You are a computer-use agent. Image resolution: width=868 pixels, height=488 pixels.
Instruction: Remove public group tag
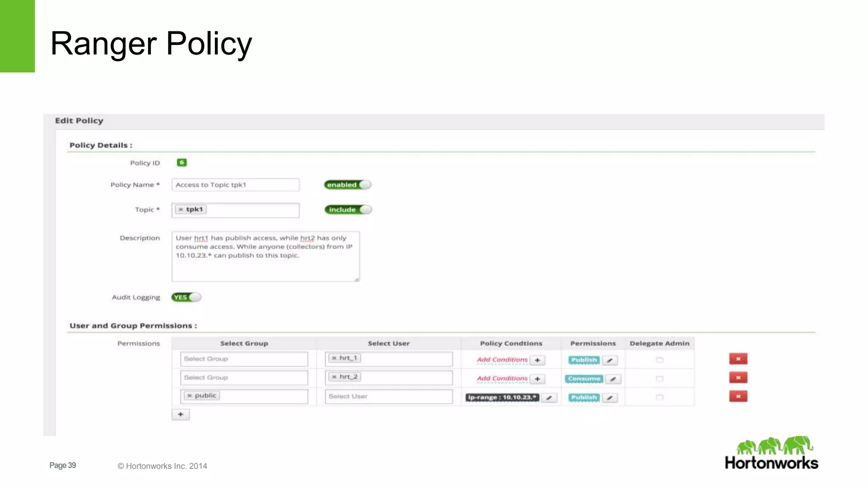(189, 396)
